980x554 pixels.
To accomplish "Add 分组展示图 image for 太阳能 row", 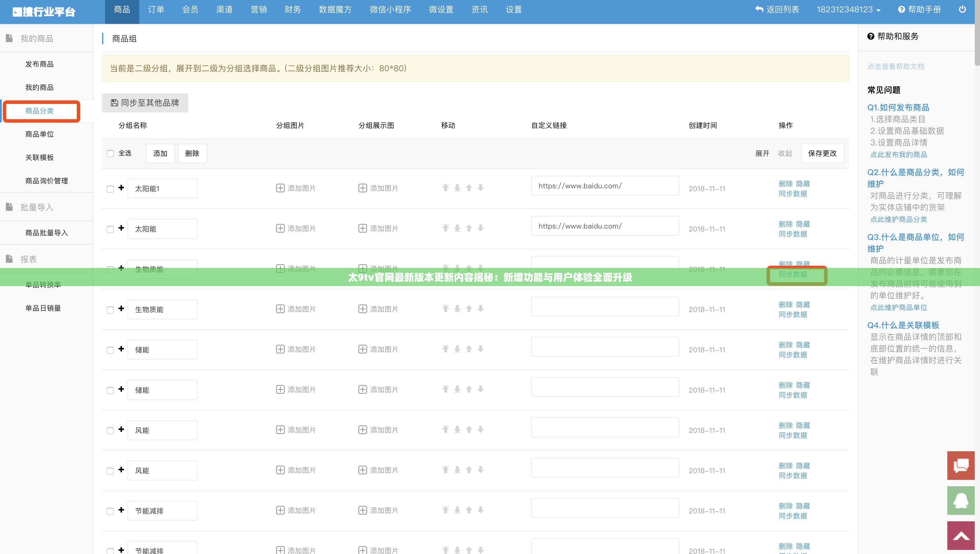I will coord(379,228).
